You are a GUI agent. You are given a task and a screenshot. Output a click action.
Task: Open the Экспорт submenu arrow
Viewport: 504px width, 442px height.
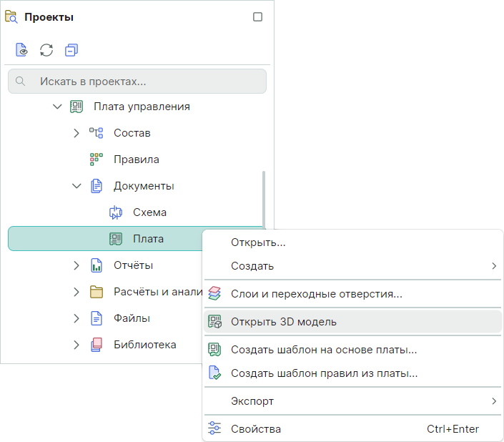click(x=493, y=401)
